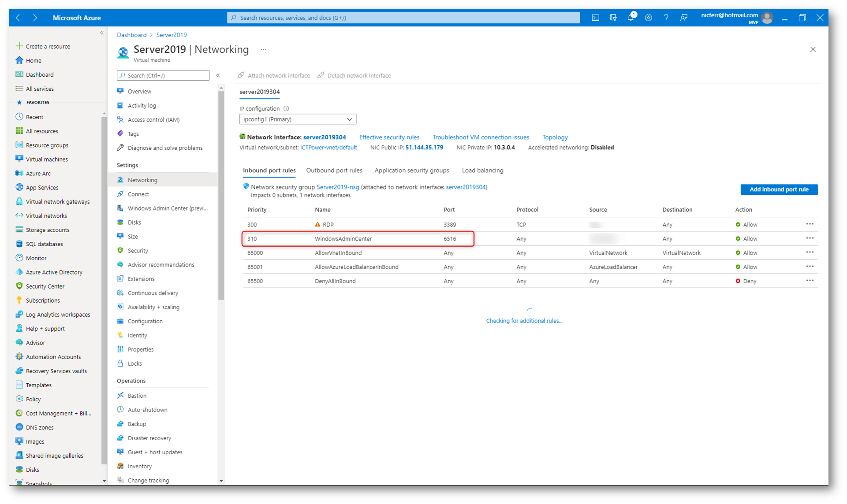847x504 pixels.
Task: Collapse the left portal sidebar
Action: pos(102,33)
